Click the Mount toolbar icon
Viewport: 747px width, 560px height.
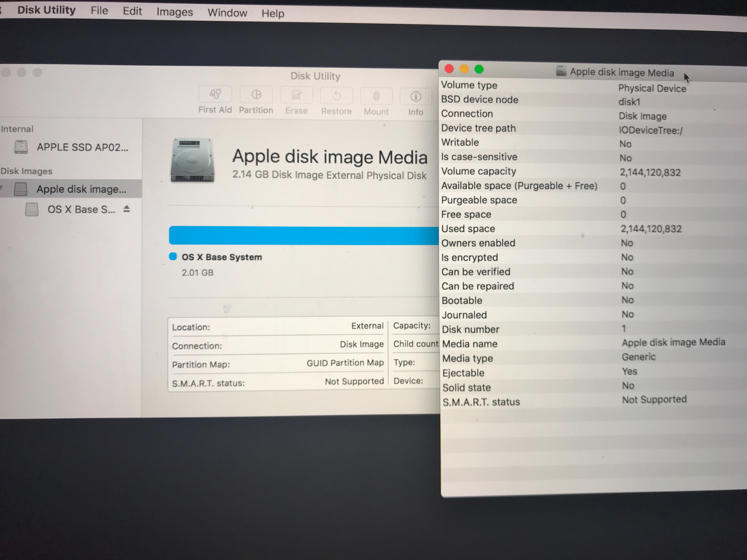(376, 96)
